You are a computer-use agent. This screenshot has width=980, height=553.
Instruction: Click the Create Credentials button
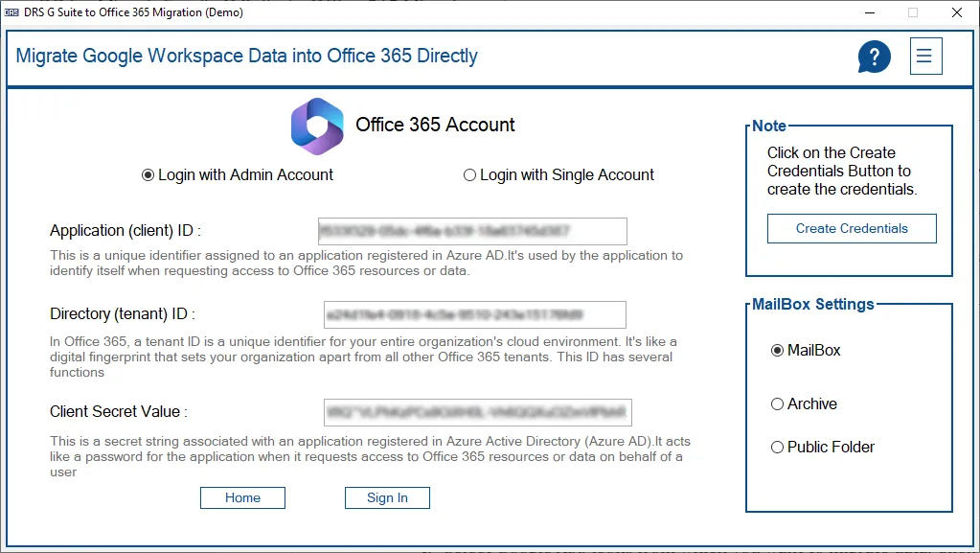(852, 229)
